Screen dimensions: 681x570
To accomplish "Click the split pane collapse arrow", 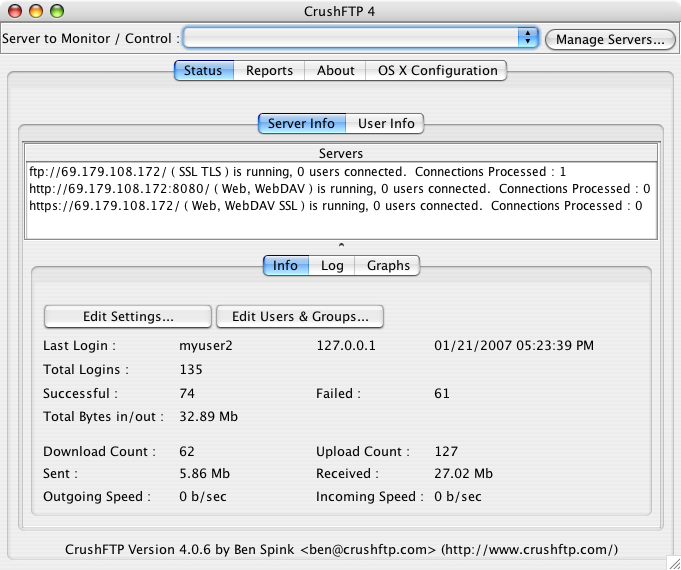I will (341, 245).
